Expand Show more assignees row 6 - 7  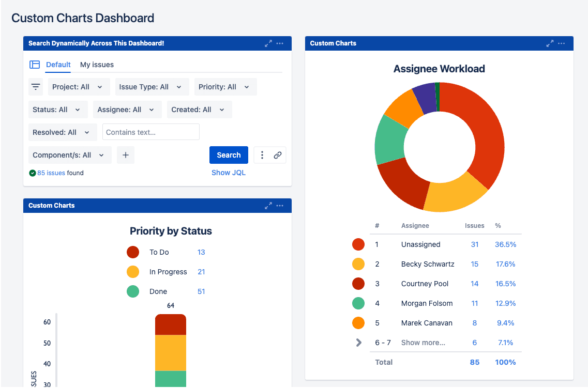pos(358,343)
